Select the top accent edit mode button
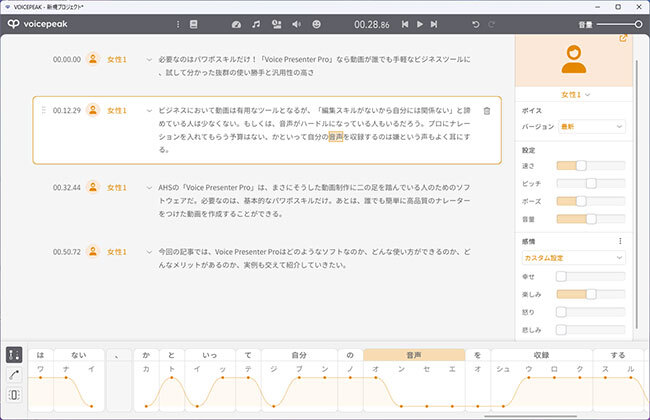Screen dimensions: 650x420 point(15,355)
